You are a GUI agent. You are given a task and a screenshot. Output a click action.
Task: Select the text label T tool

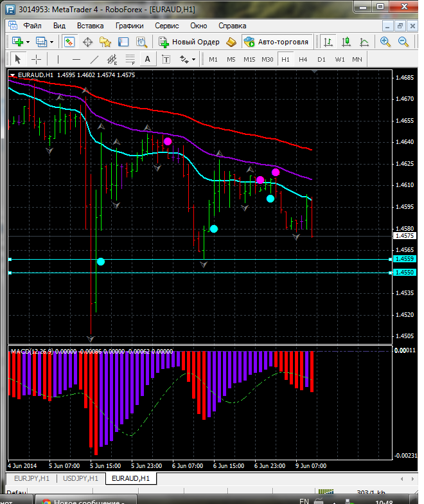click(x=166, y=59)
